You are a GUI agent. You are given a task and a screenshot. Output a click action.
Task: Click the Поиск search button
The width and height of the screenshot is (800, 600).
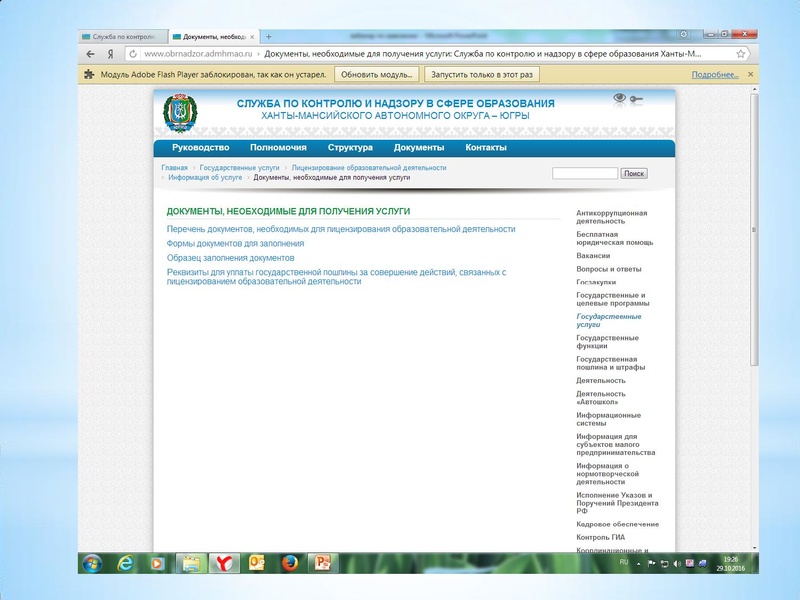click(634, 173)
